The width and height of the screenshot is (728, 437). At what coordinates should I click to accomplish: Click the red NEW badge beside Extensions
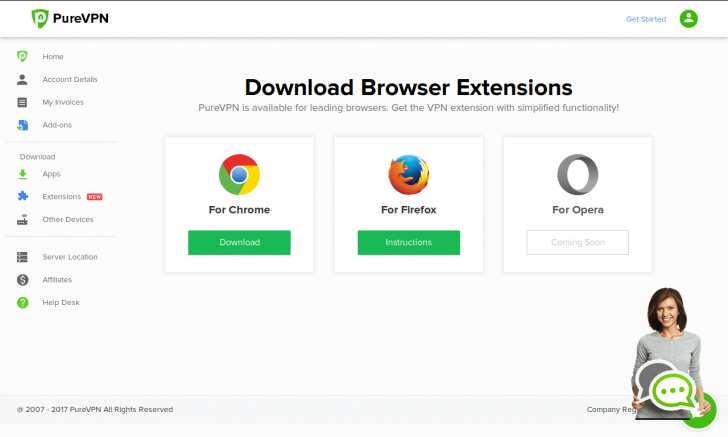tap(95, 197)
